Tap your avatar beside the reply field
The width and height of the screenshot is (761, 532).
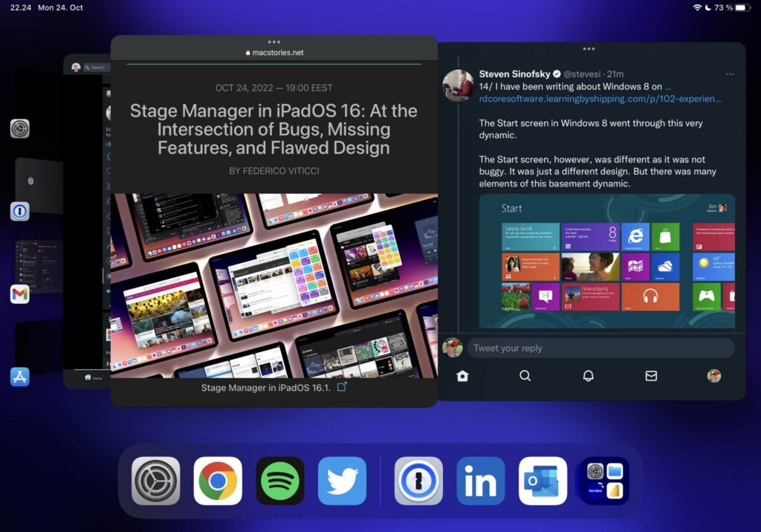(x=453, y=348)
